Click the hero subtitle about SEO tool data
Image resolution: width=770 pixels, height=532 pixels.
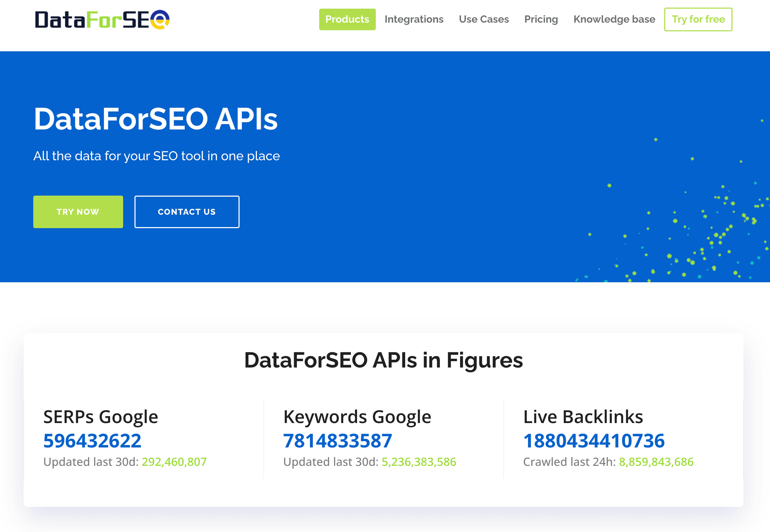156,156
